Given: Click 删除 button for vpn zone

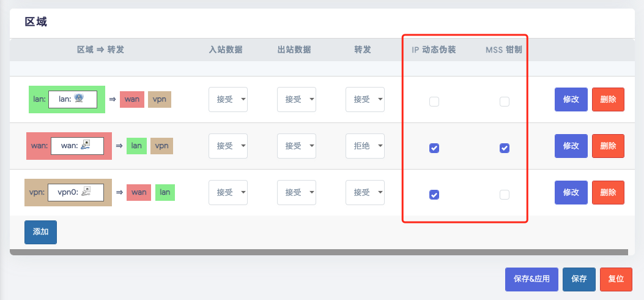Looking at the screenshot, I should pos(609,192).
